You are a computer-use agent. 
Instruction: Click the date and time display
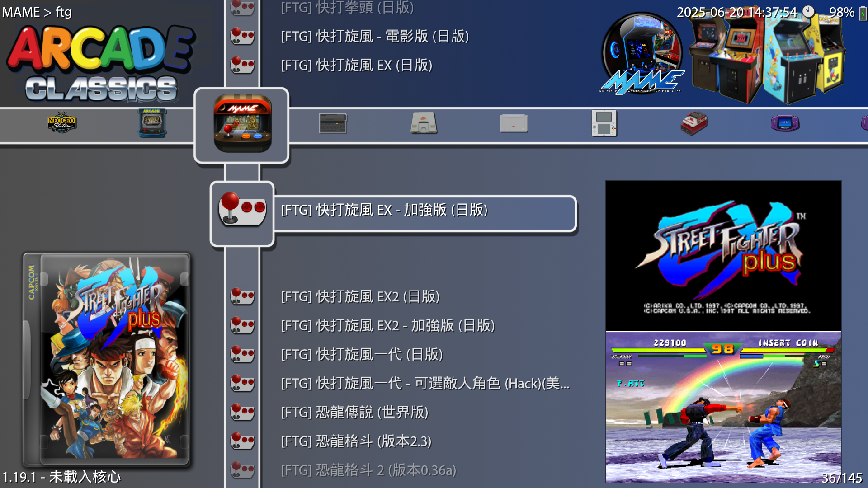(x=737, y=12)
